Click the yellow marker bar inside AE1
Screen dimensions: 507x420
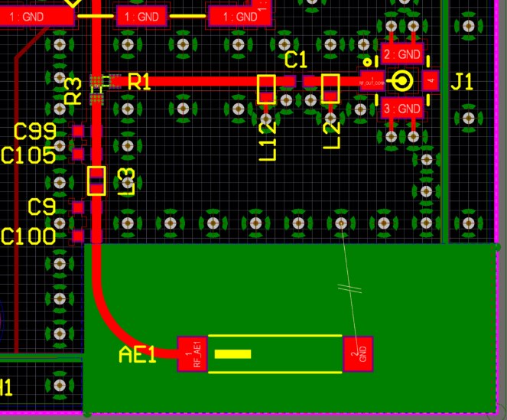pos(232,353)
